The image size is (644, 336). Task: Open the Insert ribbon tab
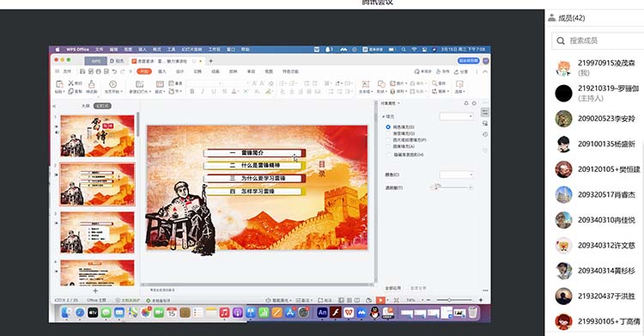(x=162, y=71)
